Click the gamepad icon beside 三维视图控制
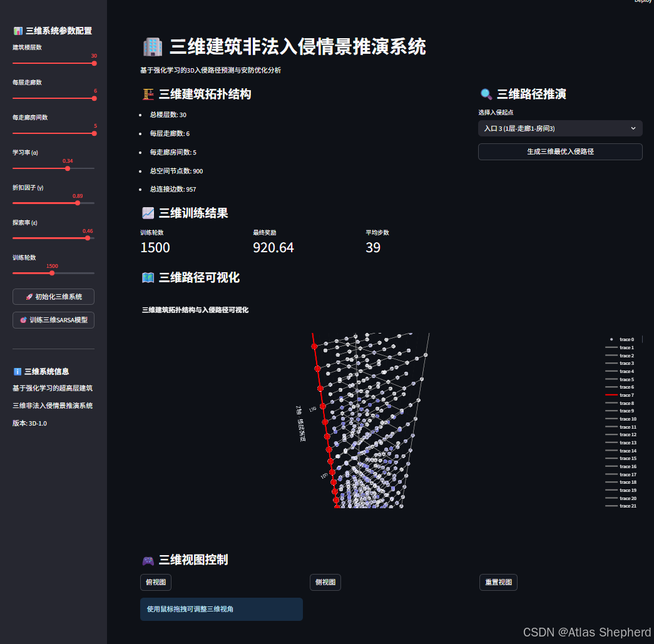The image size is (654, 644). [x=148, y=560]
